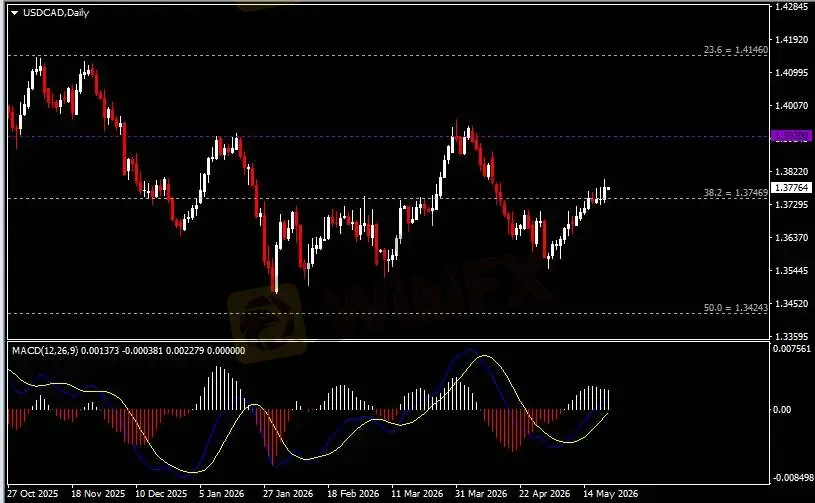Viewport: 815px width, 503px height.
Task: Select the 38.2 = 1.37469 Fibonacci label
Action: (x=735, y=193)
